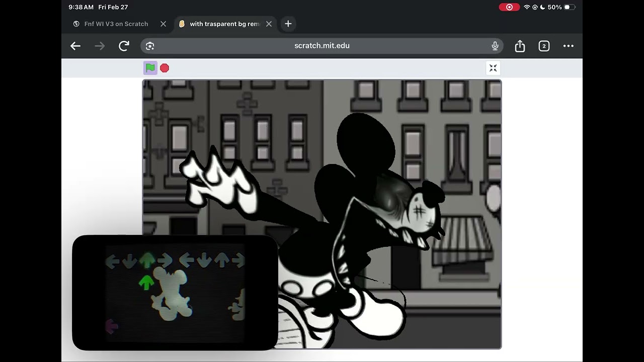
Task: Open the share sheet icon
Action: [520, 46]
